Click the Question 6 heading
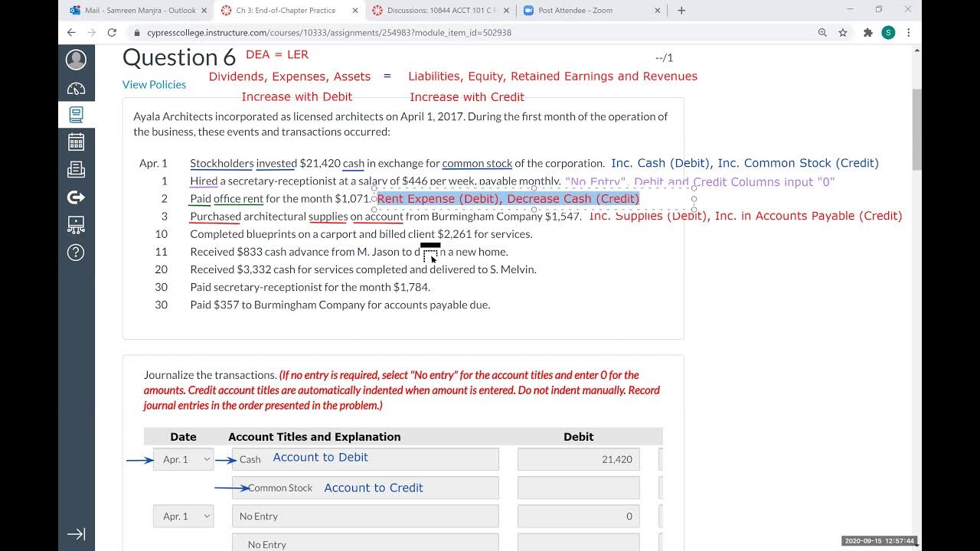 179,57
